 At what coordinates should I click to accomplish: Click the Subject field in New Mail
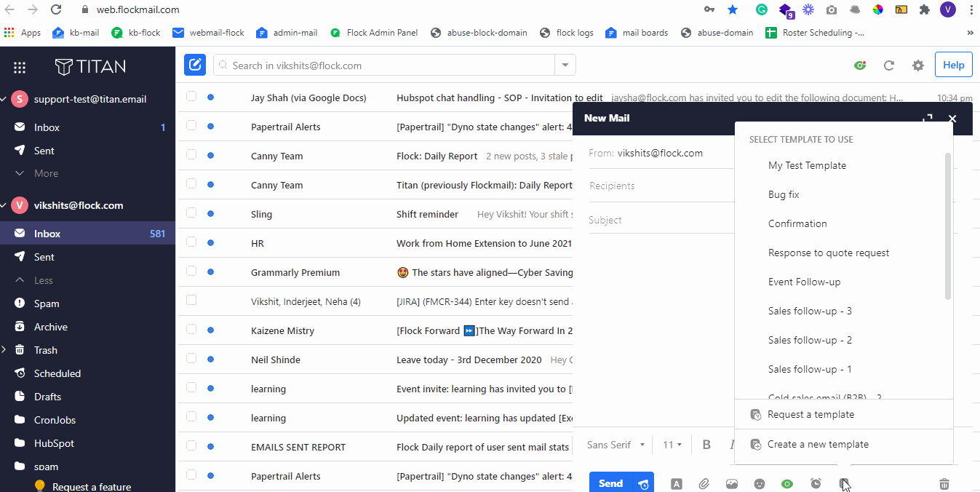(661, 220)
